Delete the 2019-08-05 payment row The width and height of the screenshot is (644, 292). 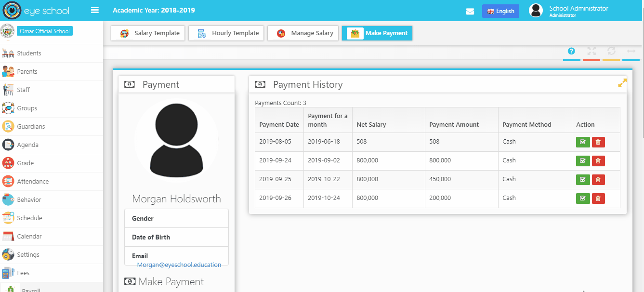598,142
